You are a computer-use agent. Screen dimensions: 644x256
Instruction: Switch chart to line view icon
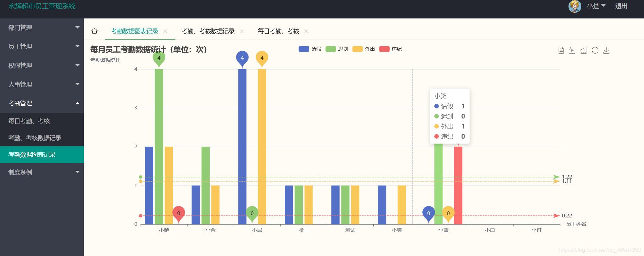click(x=572, y=50)
